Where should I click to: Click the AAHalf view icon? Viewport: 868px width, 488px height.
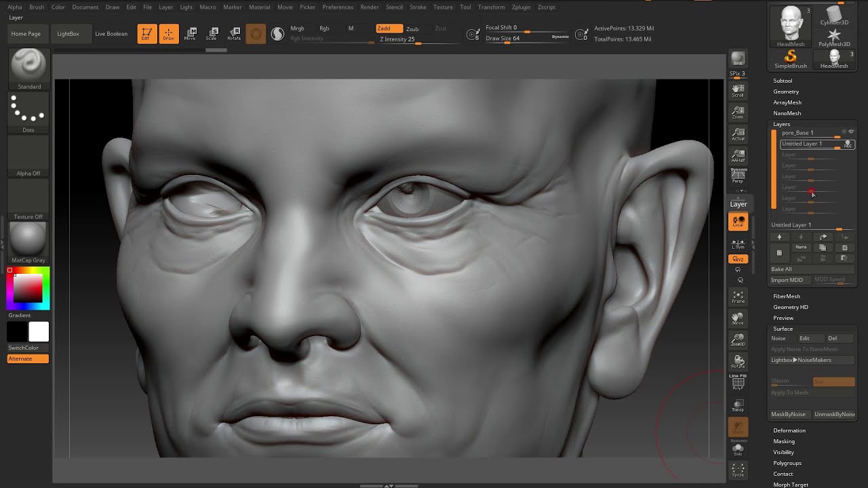(738, 155)
